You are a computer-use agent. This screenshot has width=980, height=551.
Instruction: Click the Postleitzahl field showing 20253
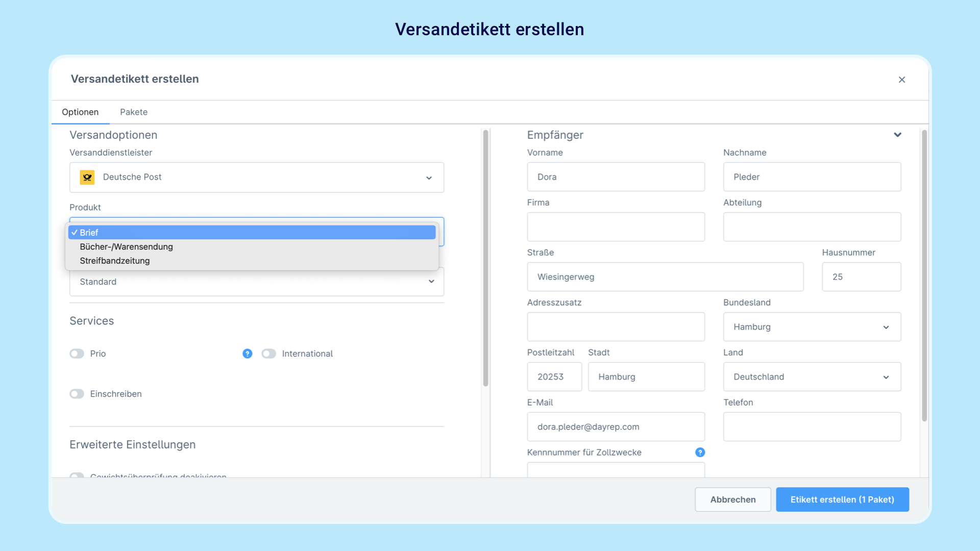pos(554,377)
